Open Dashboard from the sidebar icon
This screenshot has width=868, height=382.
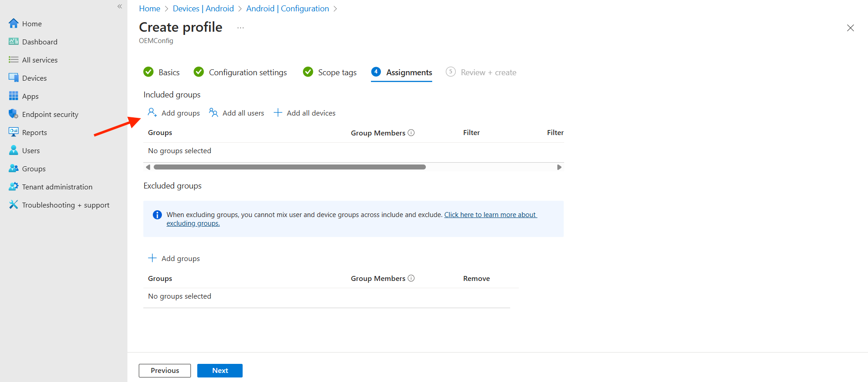[14, 42]
